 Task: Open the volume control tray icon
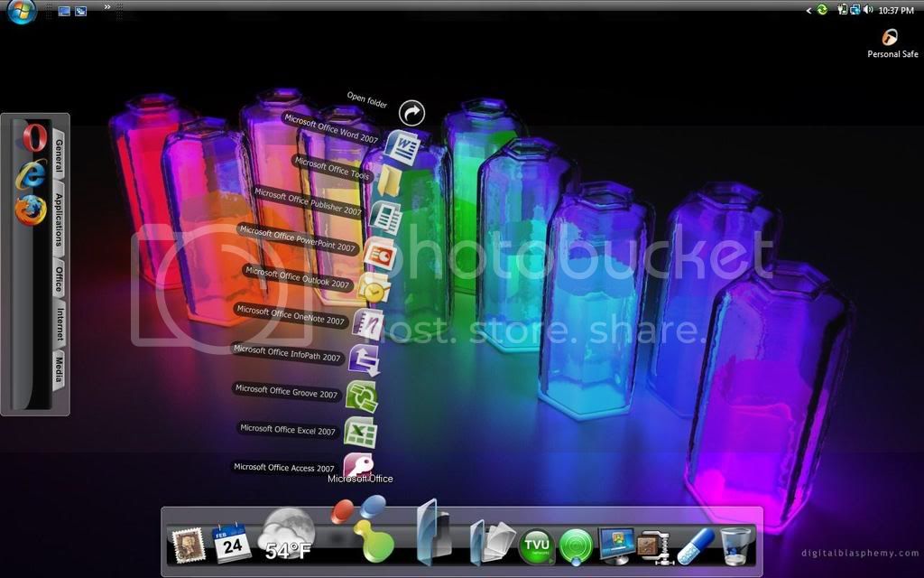point(868,10)
